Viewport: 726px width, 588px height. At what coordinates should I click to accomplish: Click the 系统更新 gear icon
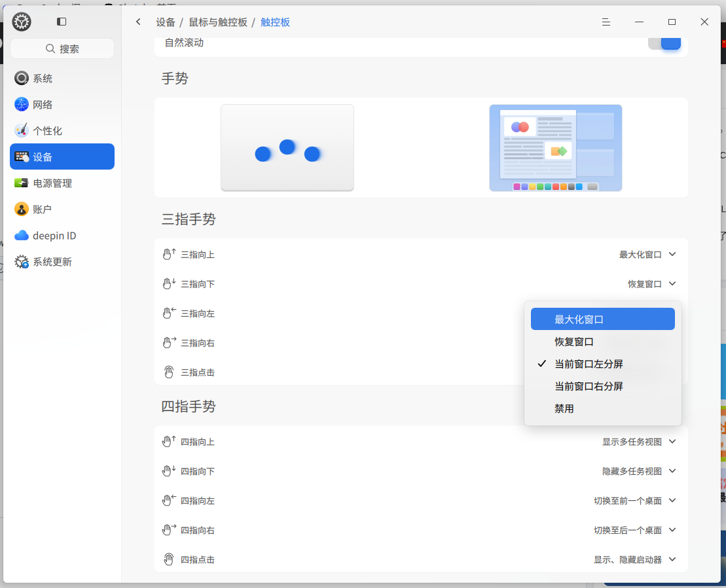pyautogui.click(x=22, y=262)
